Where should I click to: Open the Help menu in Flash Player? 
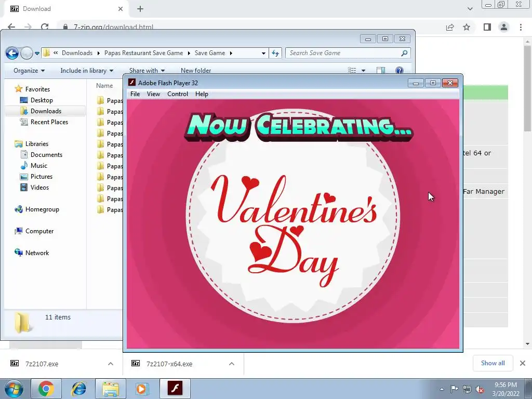click(x=202, y=94)
